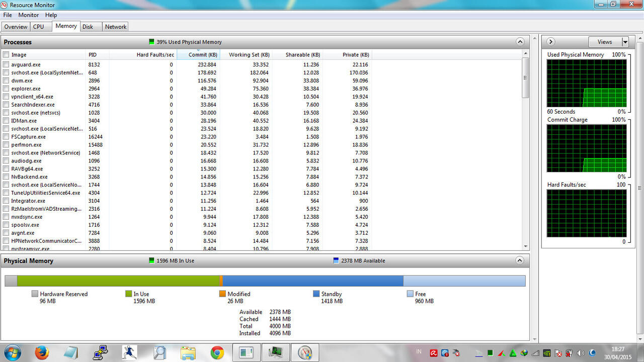Tick the select-all checkbox beside Image header
The image size is (644, 362).
pos(6,55)
